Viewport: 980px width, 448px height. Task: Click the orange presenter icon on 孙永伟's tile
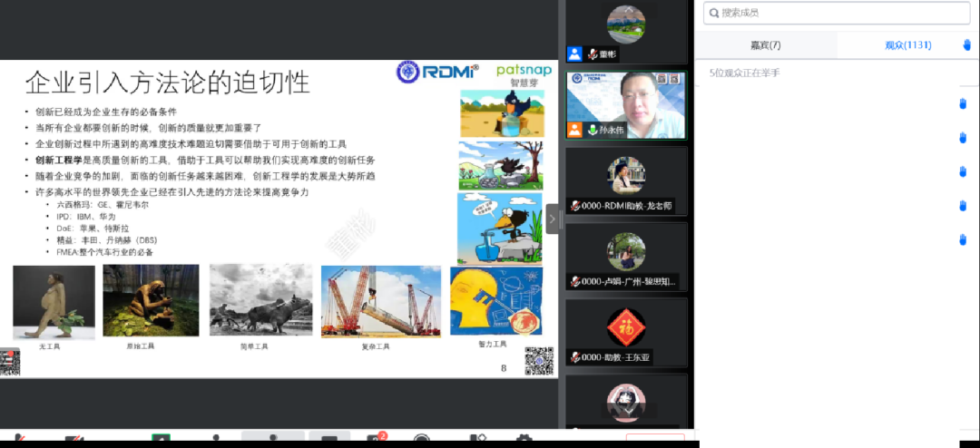574,130
